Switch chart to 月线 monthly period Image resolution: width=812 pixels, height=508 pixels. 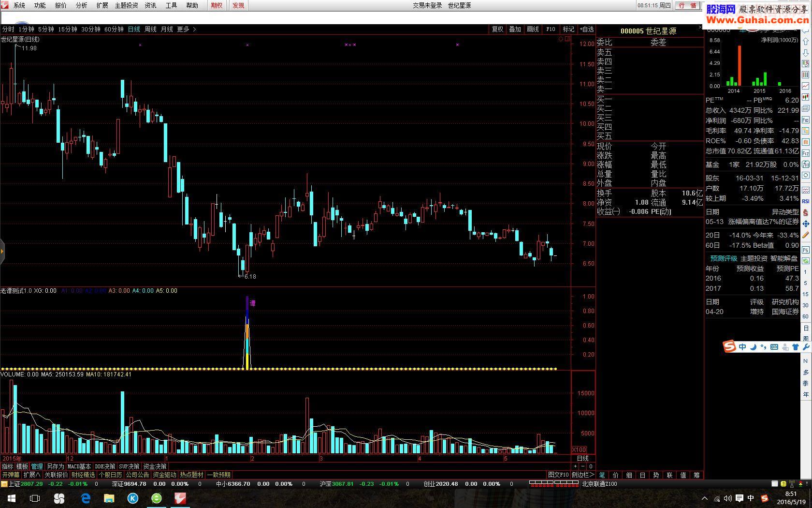167,30
